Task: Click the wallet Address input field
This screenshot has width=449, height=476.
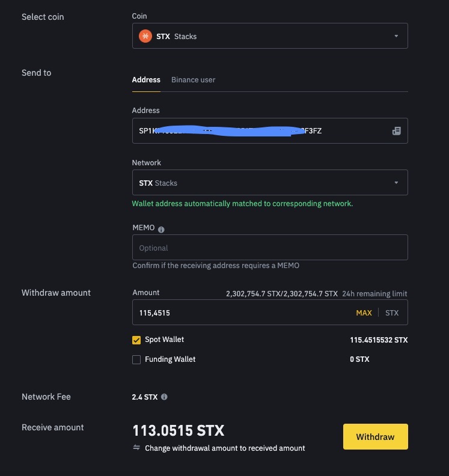Action: click(258, 131)
